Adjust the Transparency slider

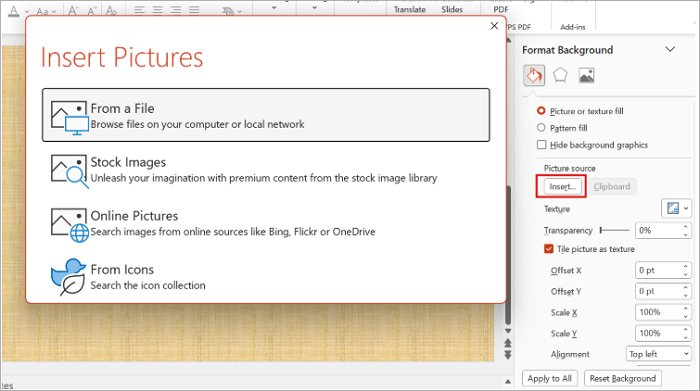point(614,230)
